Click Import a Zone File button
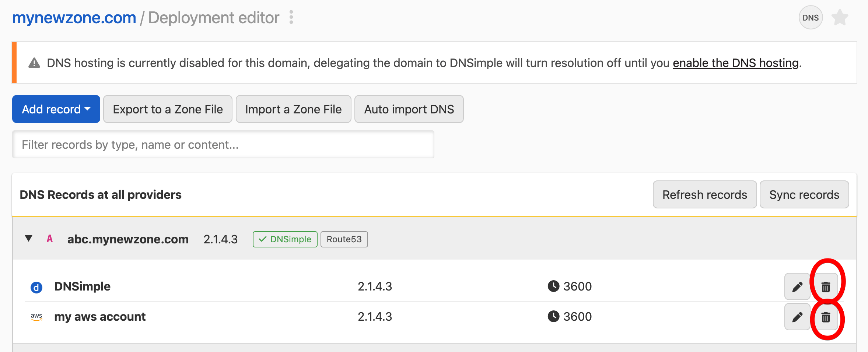The width and height of the screenshot is (868, 352). (x=293, y=109)
